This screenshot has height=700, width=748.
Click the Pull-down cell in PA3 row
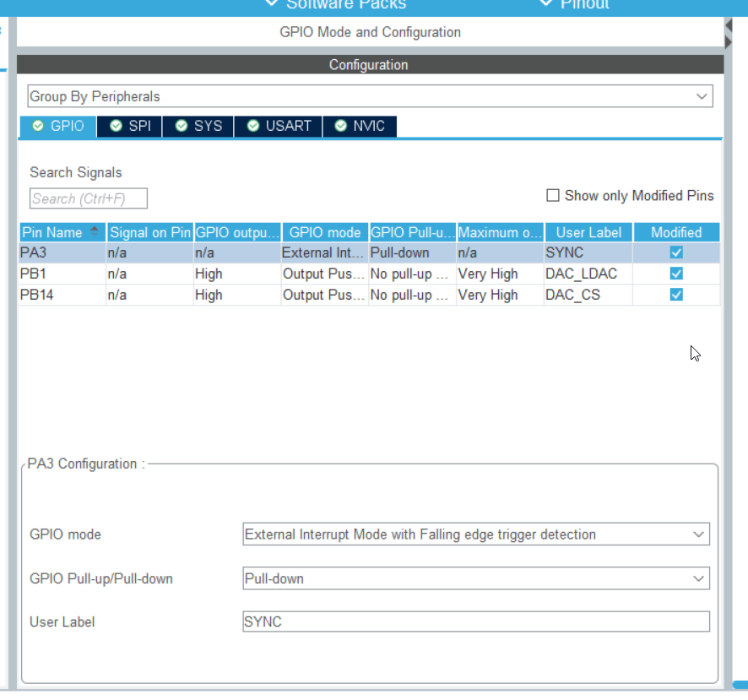[x=412, y=253]
